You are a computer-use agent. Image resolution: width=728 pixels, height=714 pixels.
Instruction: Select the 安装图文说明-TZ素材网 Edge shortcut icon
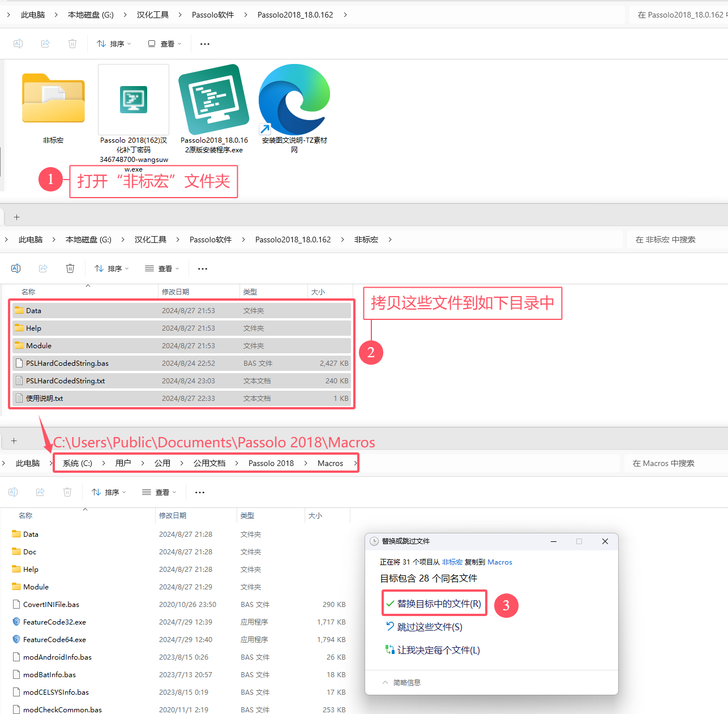[x=294, y=100]
